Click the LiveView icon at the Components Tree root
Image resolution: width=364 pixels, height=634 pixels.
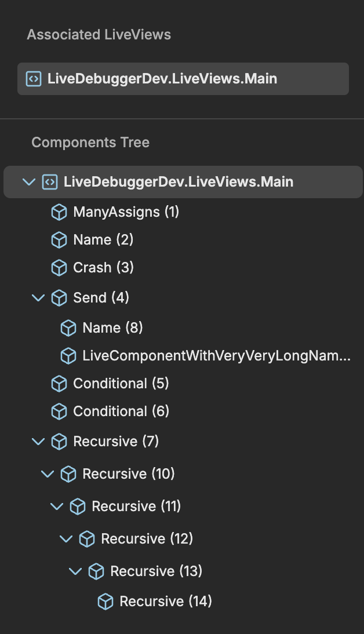tap(50, 182)
